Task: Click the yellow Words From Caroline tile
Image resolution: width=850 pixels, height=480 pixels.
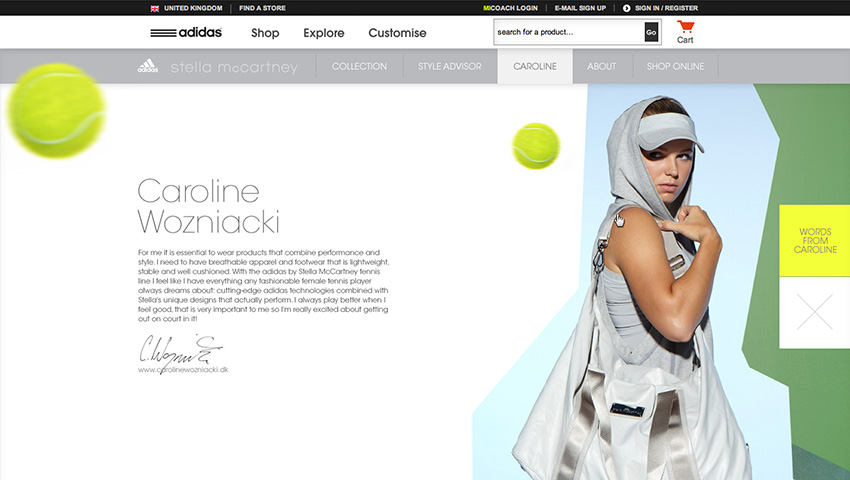Action: [x=815, y=240]
